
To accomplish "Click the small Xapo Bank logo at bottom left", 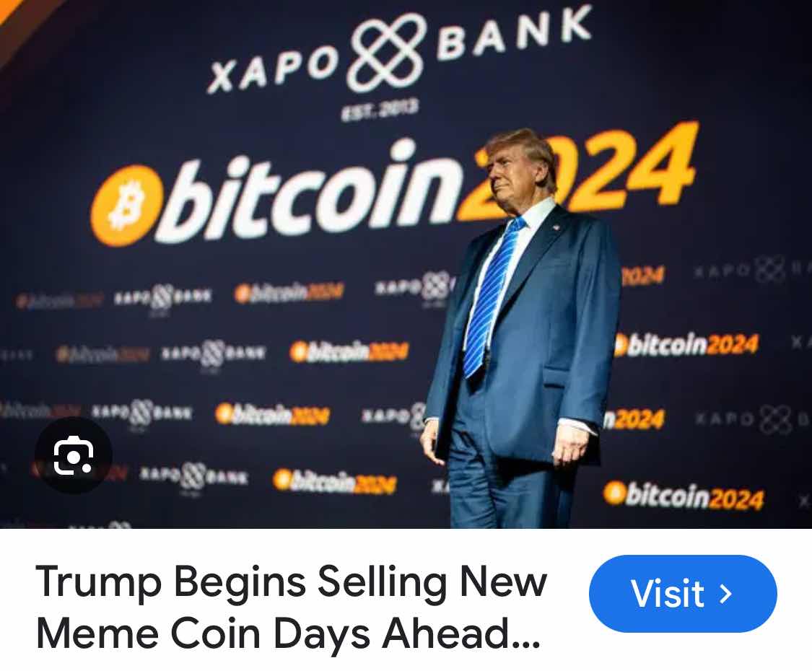I will [x=193, y=476].
